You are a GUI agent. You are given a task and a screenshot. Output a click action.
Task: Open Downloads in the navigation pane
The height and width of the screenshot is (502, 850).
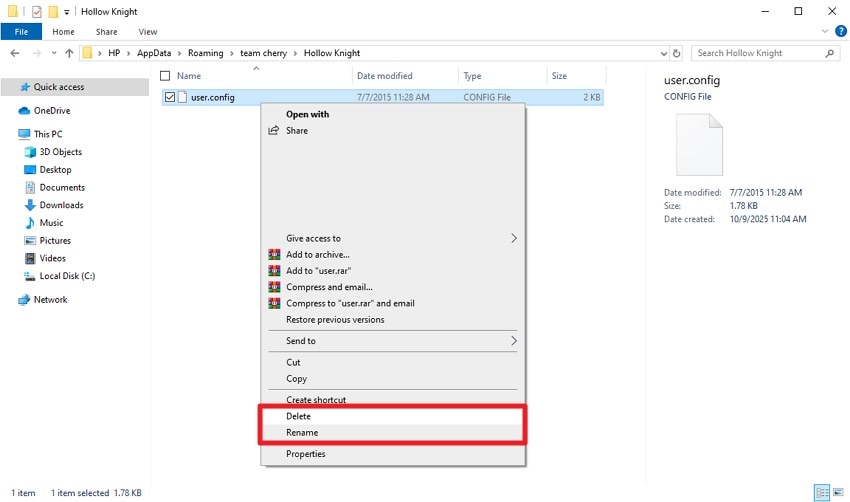tap(61, 205)
